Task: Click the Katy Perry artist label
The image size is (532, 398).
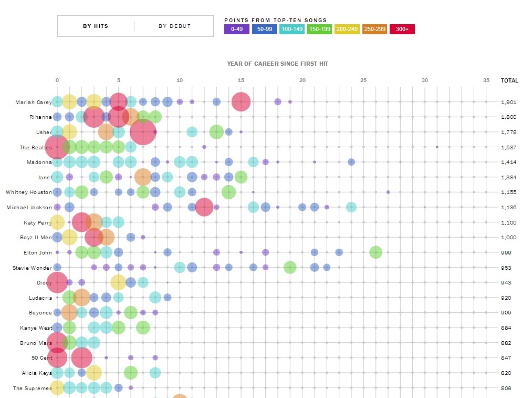Action: (38, 223)
